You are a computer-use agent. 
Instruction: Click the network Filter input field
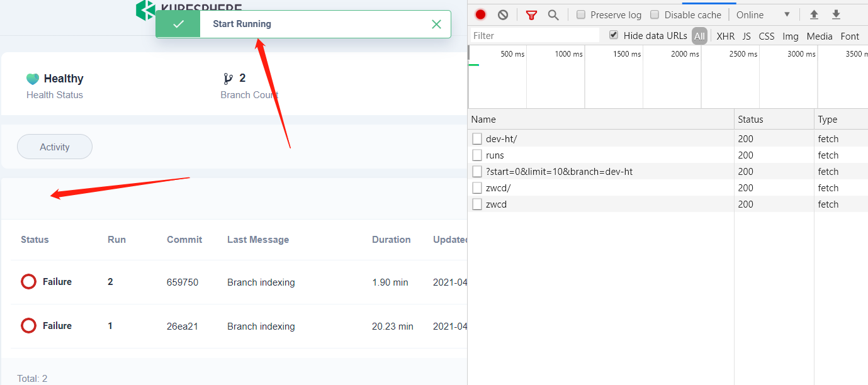[535, 35]
